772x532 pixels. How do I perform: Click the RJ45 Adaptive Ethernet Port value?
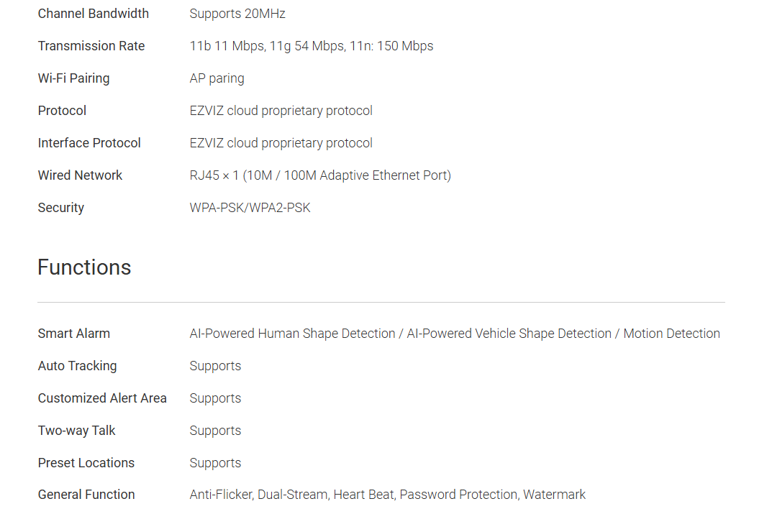point(320,175)
